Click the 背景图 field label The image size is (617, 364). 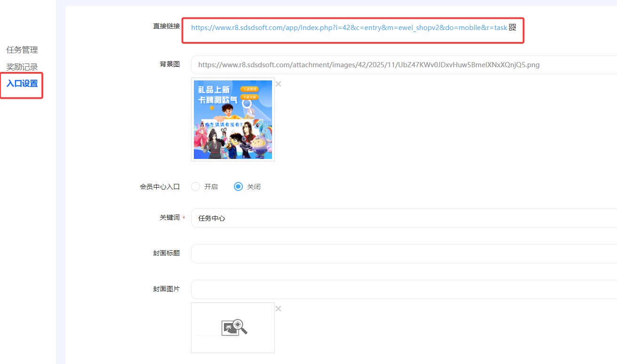169,64
